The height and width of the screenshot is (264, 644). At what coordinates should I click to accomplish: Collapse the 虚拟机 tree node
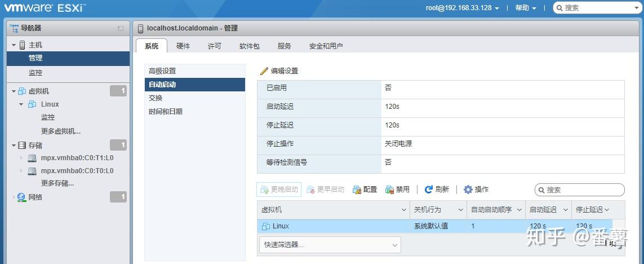pyautogui.click(x=14, y=91)
